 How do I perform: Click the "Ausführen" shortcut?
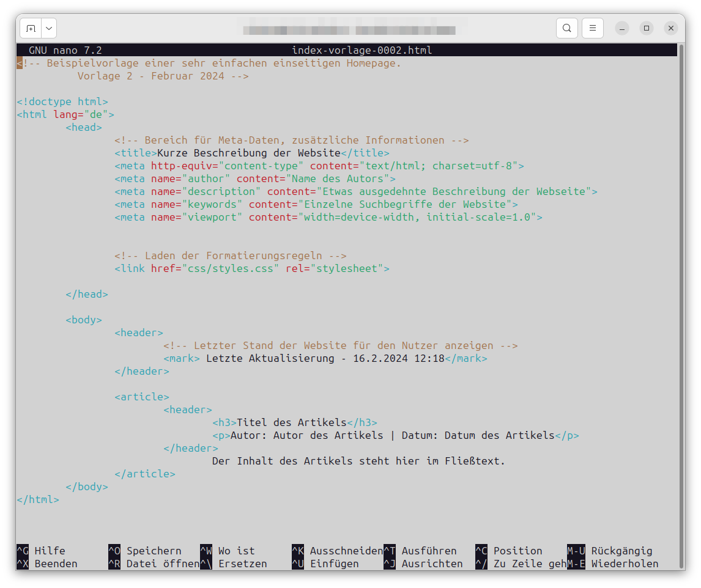point(429,551)
